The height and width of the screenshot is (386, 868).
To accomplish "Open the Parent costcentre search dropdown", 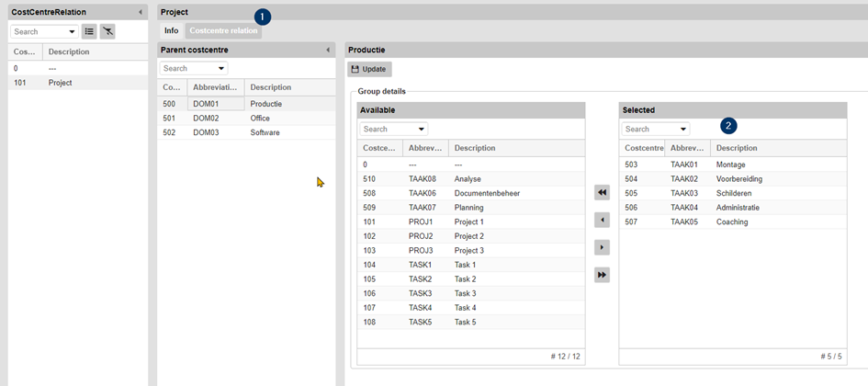I will click(221, 68).
